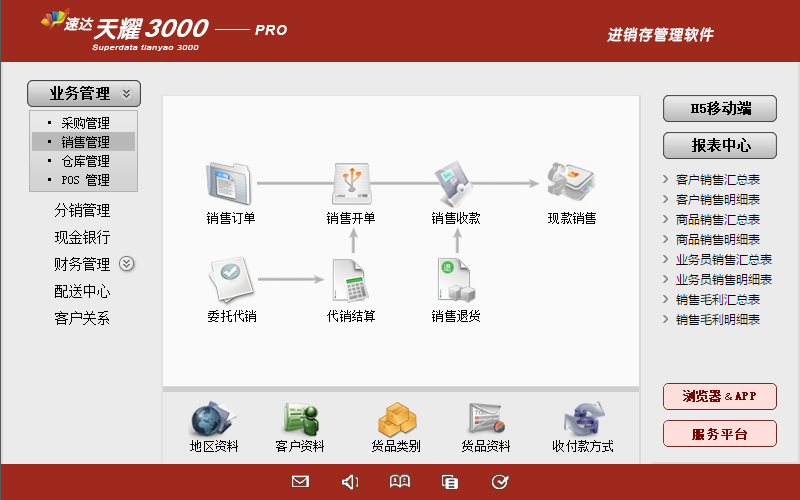This screenshot has height=500, width=800.
Task: Select 仓库管理 in the sidebar menu
Action: [x=85, y=161]
